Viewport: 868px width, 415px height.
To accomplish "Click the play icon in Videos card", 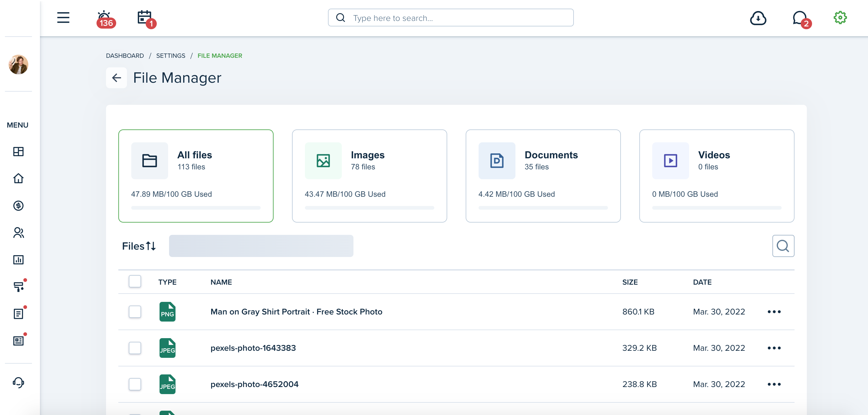I will tap(670, 160).
